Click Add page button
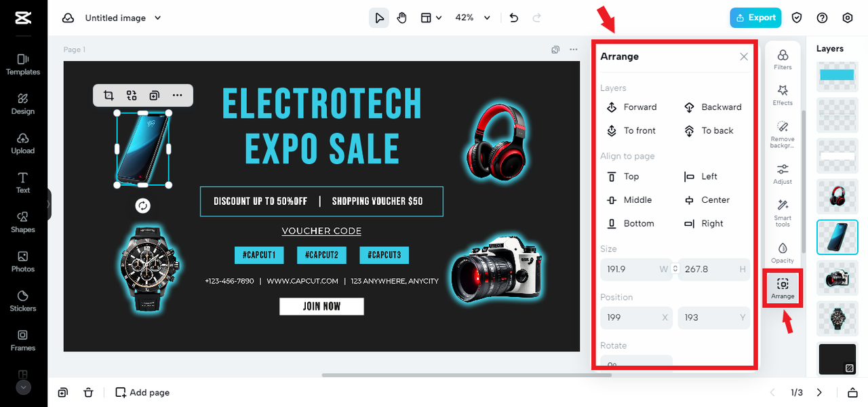Viewport: 868px width, 407px height. 142,392
